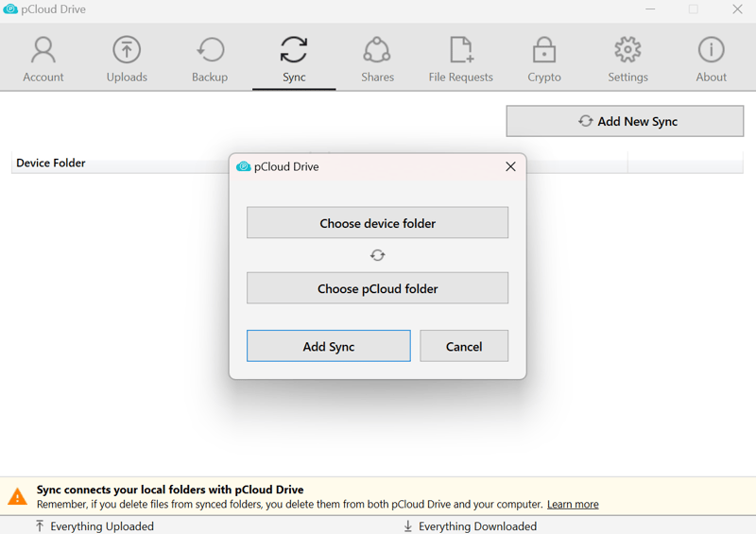This screenshot has width=756, height=534.
Task: Open the Shares section icon
Action: pos(377,50)
